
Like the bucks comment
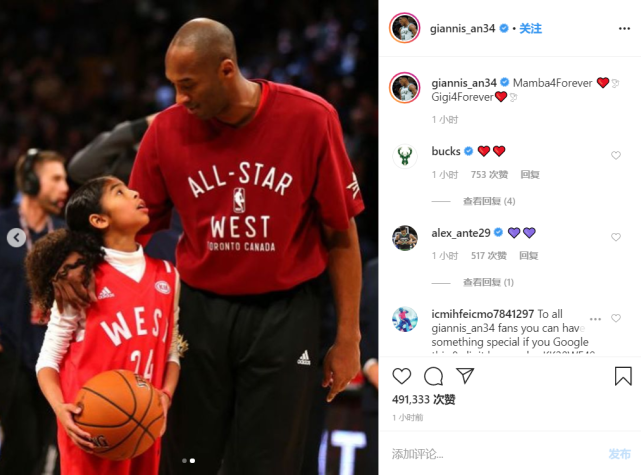pos(616,155)
